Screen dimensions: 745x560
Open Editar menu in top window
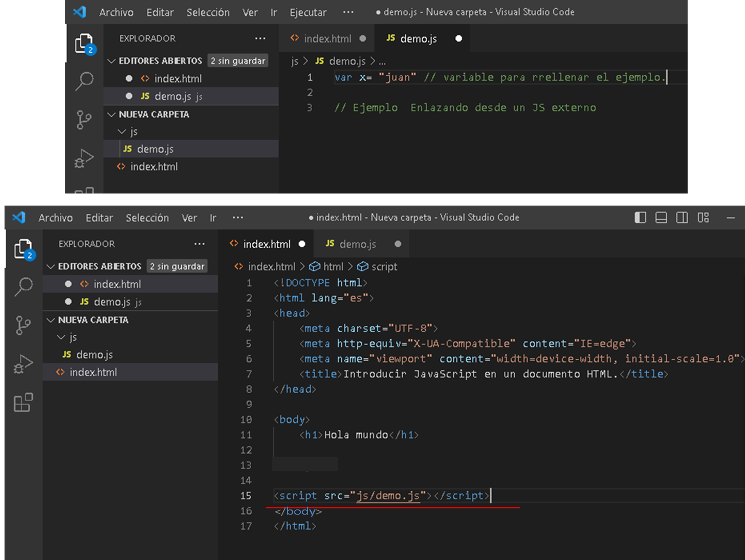click(x=160, y=12)
